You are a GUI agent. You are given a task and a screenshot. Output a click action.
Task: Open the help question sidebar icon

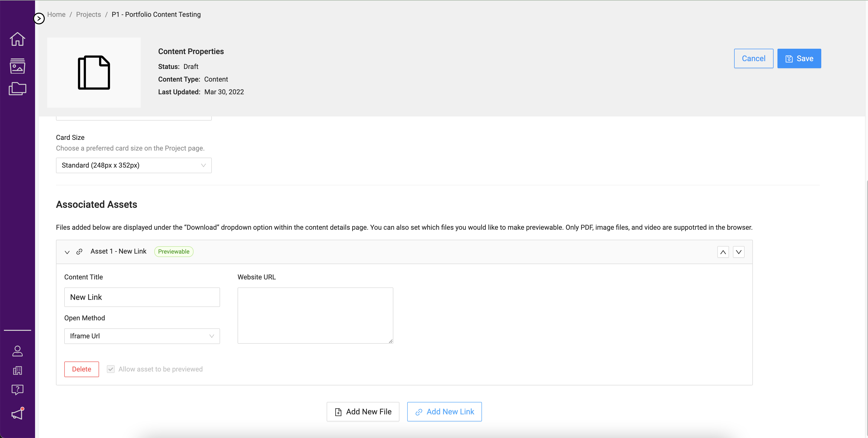tap(17, 390)
